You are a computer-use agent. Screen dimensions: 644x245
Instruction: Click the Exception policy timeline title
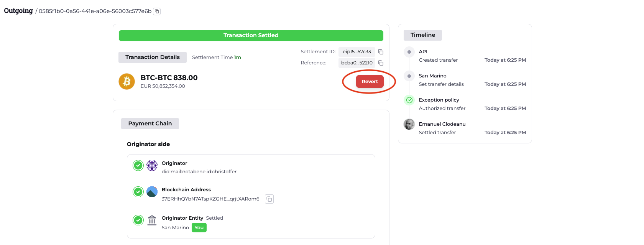439,100
